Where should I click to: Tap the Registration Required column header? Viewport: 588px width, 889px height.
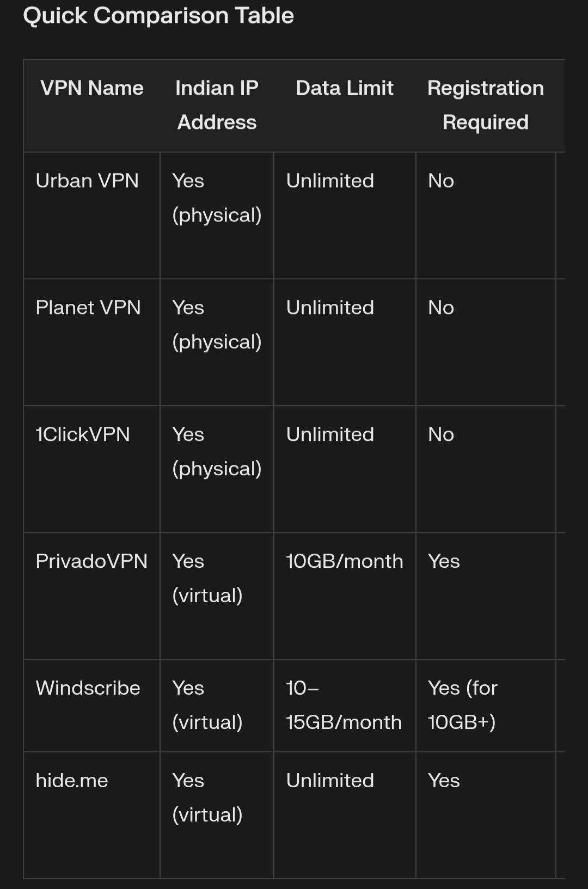click(486, 105)
